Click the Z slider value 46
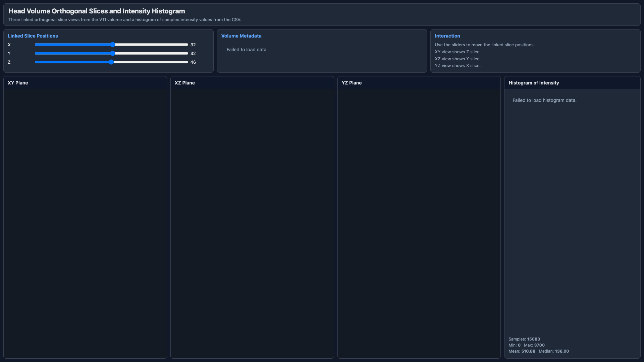Screen dimensions: 644x362 click(193, 62)
